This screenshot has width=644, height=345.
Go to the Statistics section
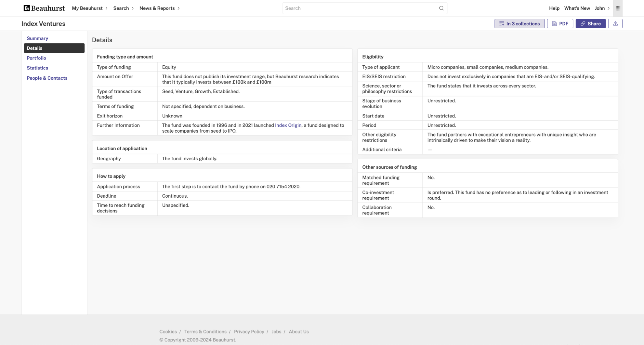point(37,68)
